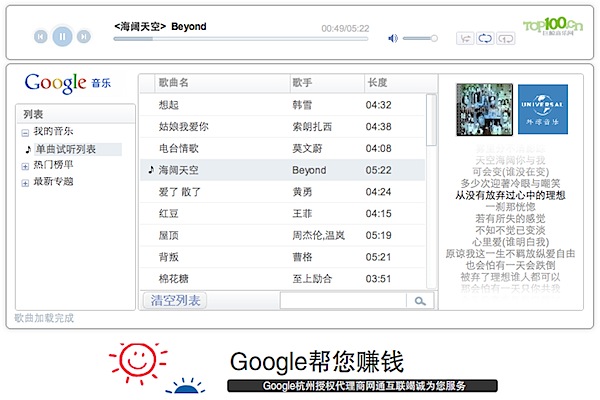Click artist 莫文蔚
The height and width of the screenshot is (400, 600).
[x=307, y=149]
